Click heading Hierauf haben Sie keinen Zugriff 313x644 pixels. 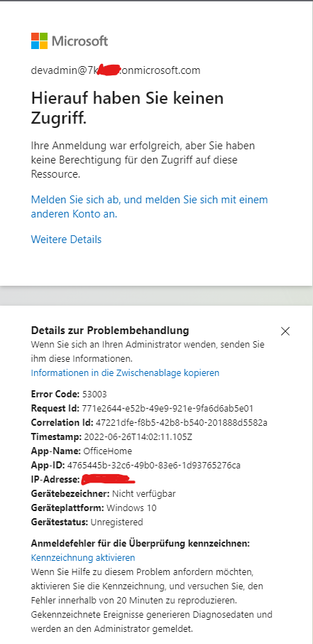click(127, 109)
